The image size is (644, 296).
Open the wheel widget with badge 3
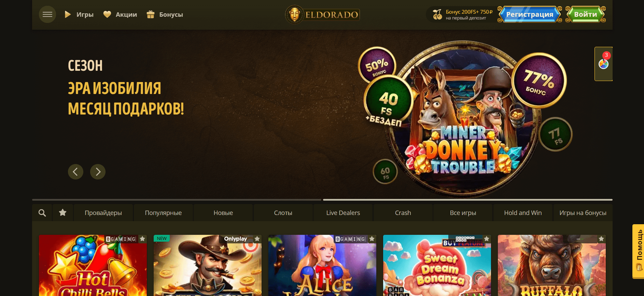tap(603, 64)
